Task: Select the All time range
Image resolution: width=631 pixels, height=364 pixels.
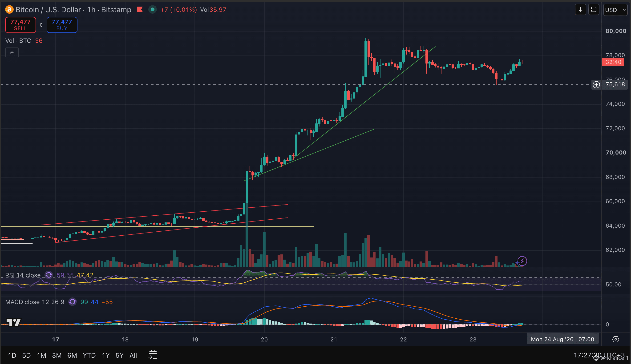Action: click(133, 355)
